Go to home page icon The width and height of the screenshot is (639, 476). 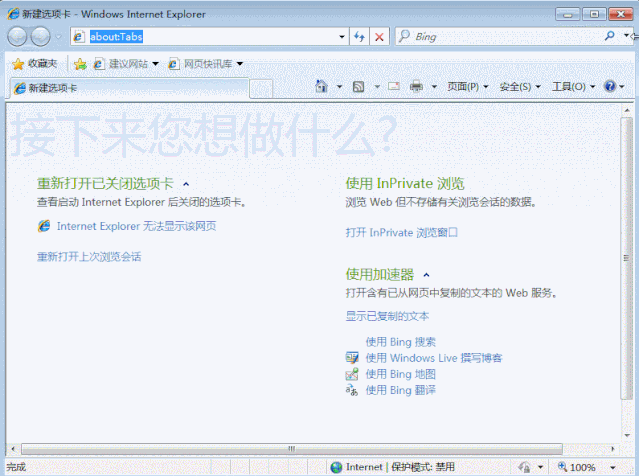pos(322,86)
